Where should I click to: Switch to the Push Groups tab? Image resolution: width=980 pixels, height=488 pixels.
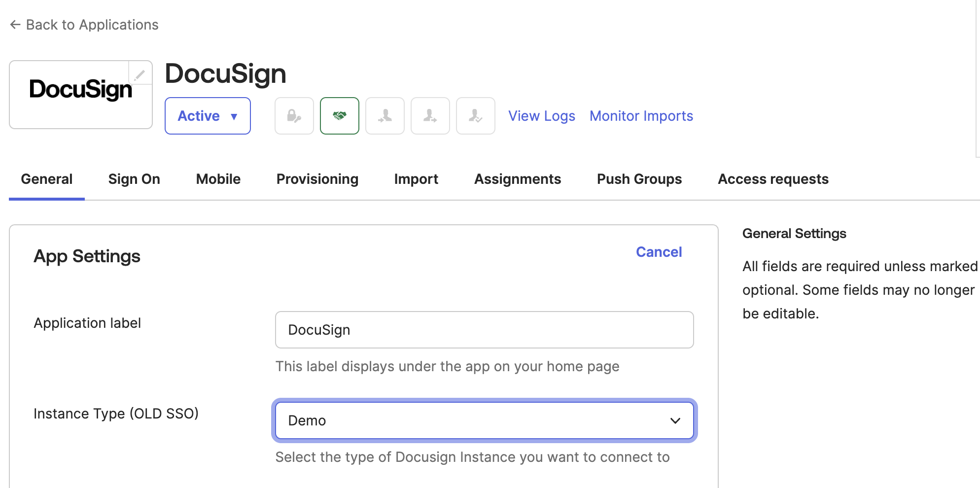[639, 179]
